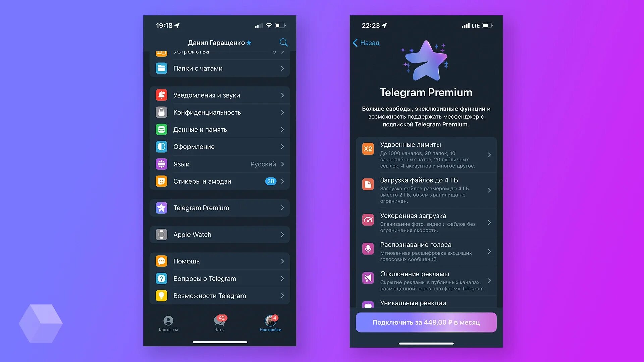Viewport: 644px width, 362px height.
Task: Open Appearance settings
Action: (x=221, y=147)
